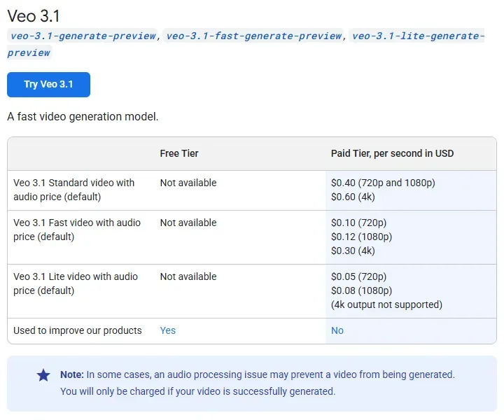Click the $0.30 (4k) price
504x420 pixels.
[x=353, y=251]
